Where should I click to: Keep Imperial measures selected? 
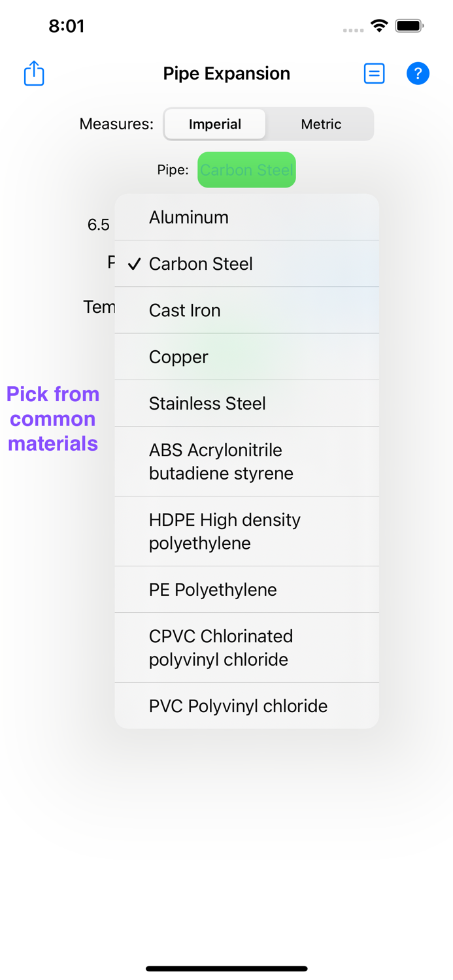coord(215,123)
